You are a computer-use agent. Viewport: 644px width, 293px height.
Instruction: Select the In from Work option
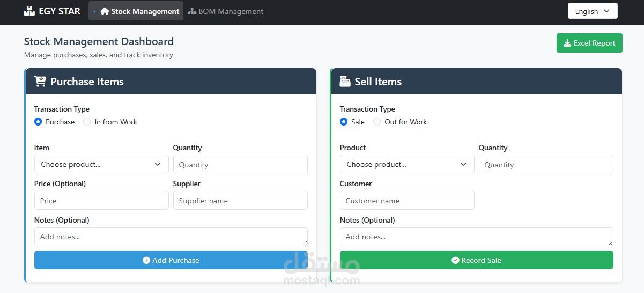(x=87, y=122)
